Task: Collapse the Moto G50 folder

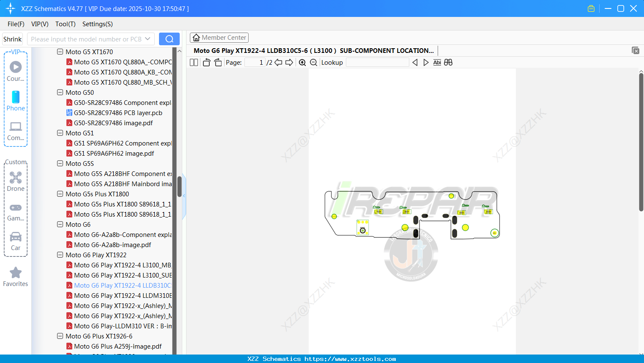Action: point(60,93)
